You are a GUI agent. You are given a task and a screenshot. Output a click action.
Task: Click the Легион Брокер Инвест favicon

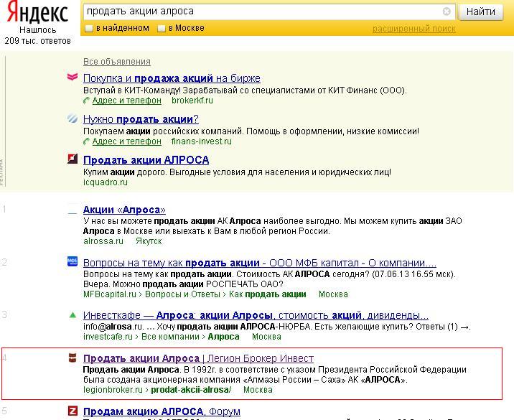click(73, 358)
